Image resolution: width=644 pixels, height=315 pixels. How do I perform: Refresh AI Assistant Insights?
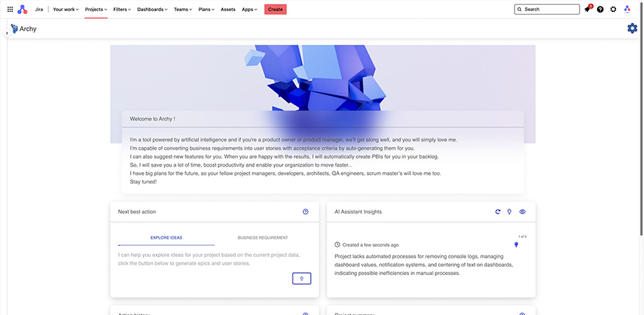coord(498,212)
